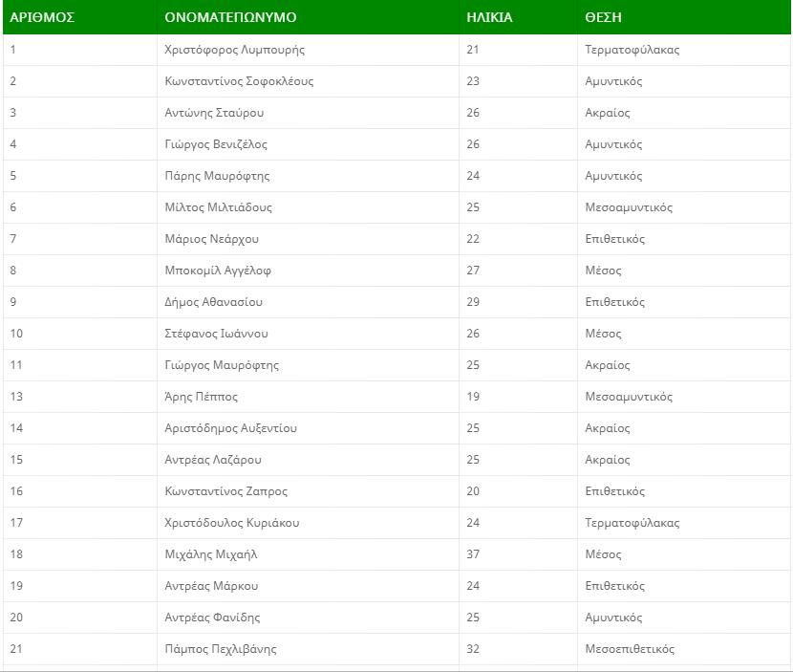Select player Αριστόδημος Αυξεντίου
Image resolution: width=793 pixels, height=672 pixels.
click(231, 428)
